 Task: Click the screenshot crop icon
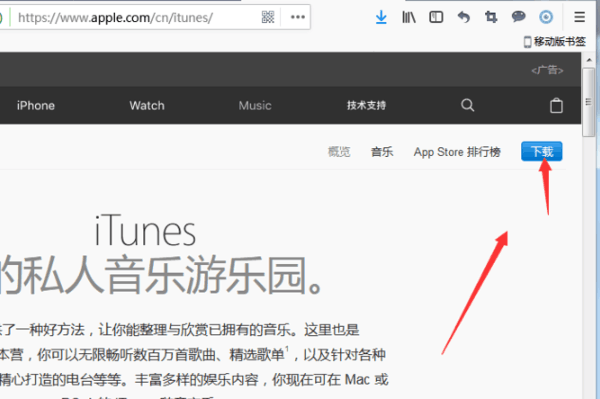tap(491, 17)
